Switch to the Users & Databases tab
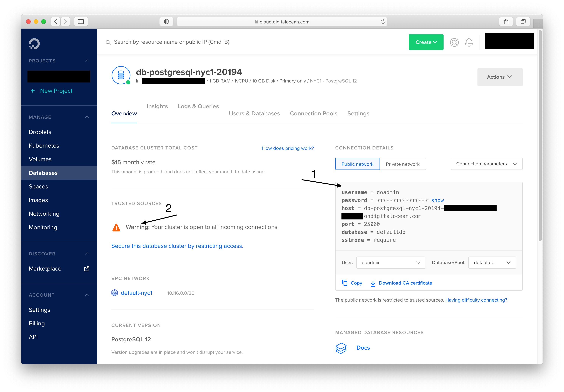This screenshot has width=564, height=392. point(254,113)
